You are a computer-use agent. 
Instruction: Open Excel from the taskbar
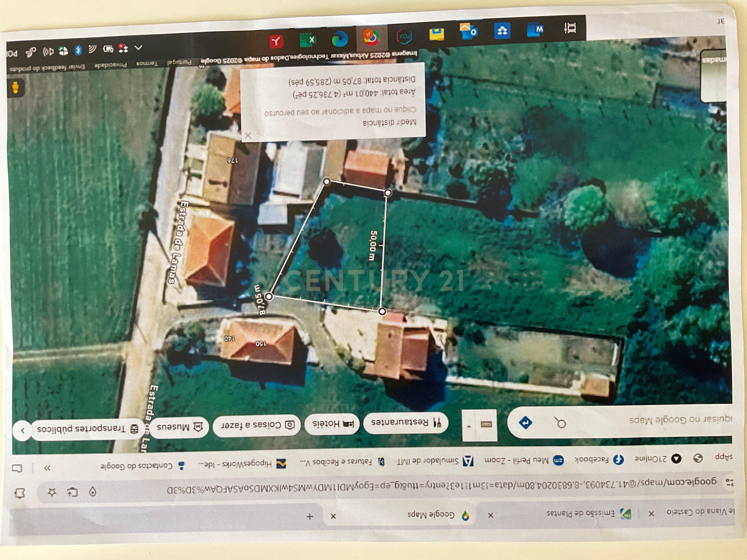308,40
